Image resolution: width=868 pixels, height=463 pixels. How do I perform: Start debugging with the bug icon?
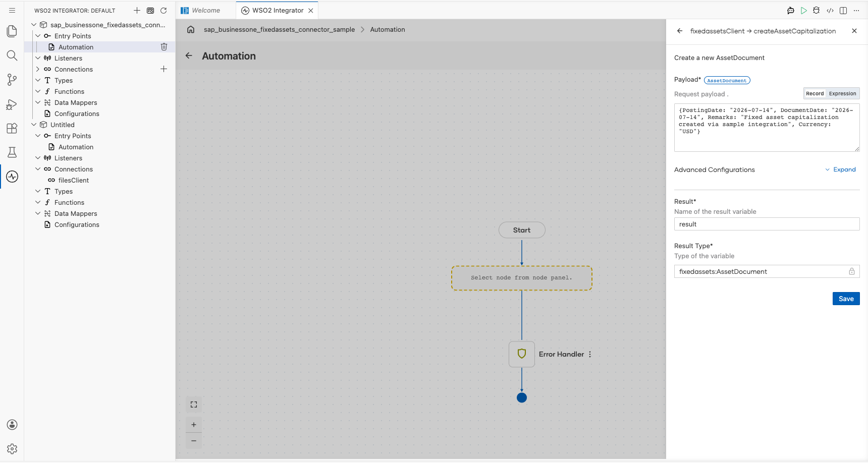(817, 10)
